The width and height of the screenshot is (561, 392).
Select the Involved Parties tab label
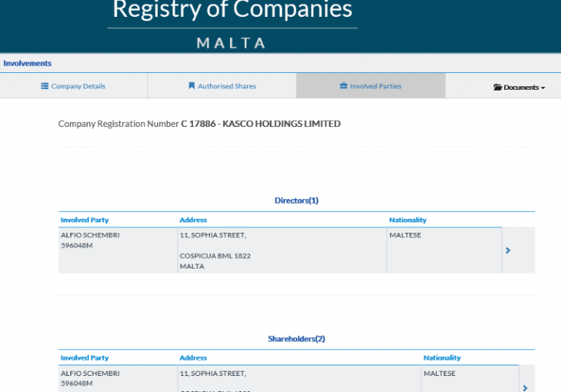pos(375,86)
